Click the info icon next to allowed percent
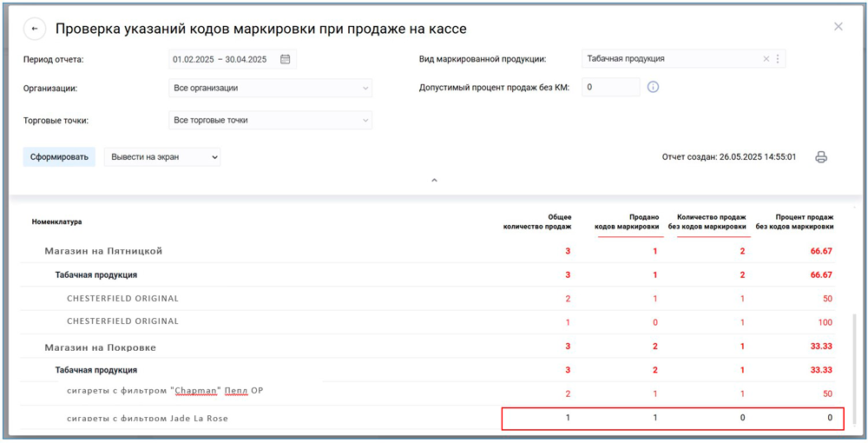The width and height of the screenshot is (868, 443). point(654,87)
